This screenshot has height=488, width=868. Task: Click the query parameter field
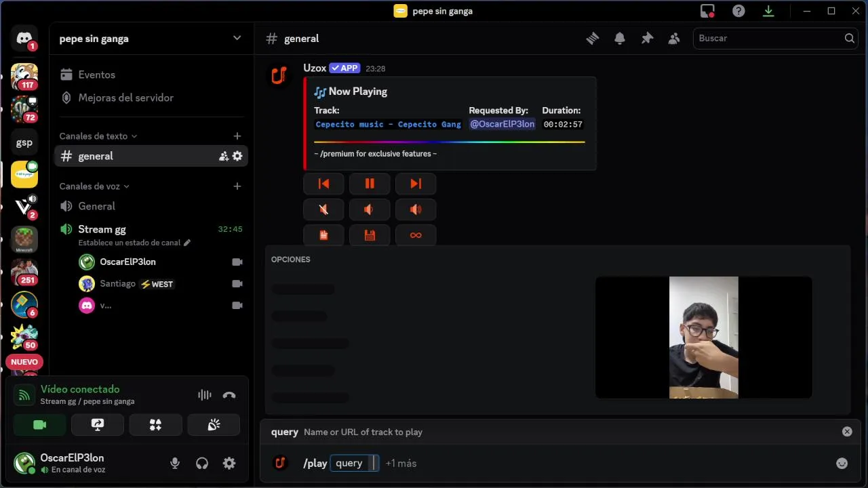pyautogui.click(x=355, y=464)
